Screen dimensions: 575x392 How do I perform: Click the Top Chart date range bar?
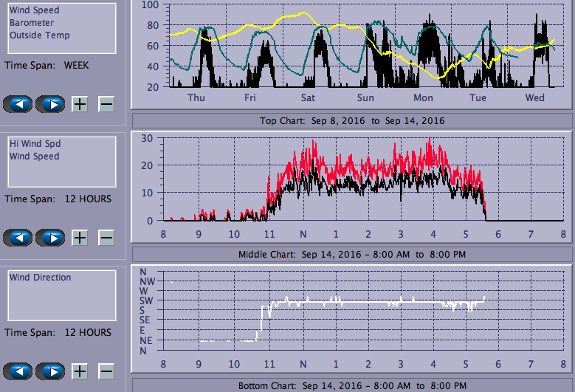[x=351, y=120]
